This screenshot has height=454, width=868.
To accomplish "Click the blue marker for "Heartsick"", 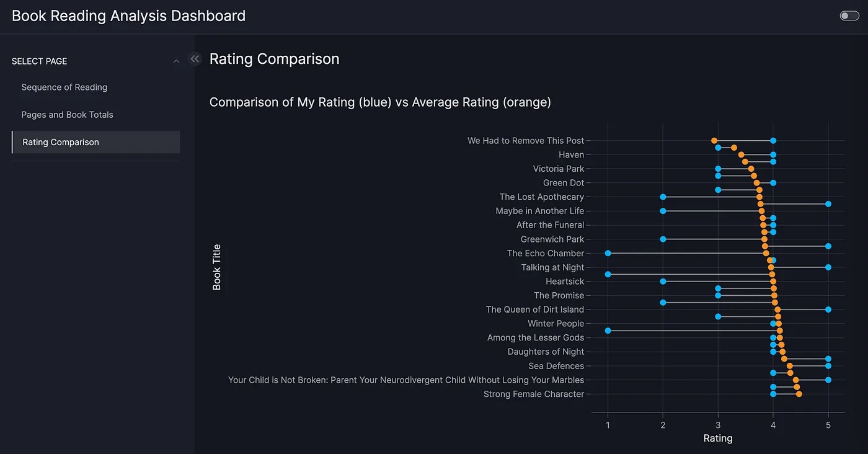I will pos(663,281).
